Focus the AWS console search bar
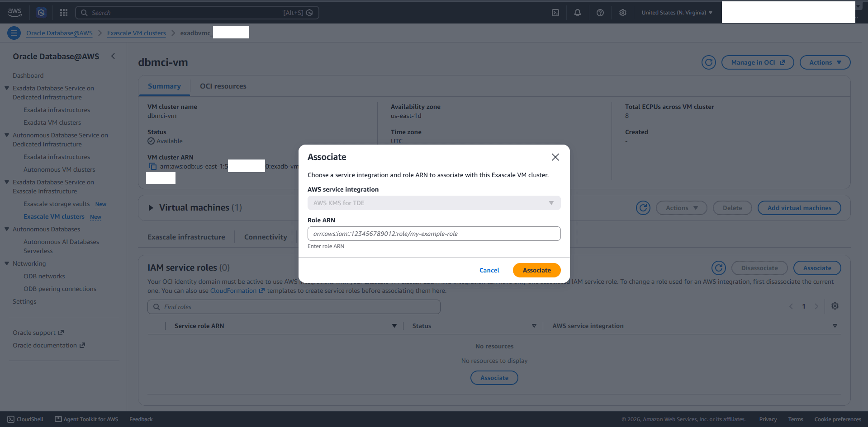Viewport: 868px width, 427px height. [x=197, y=13]
